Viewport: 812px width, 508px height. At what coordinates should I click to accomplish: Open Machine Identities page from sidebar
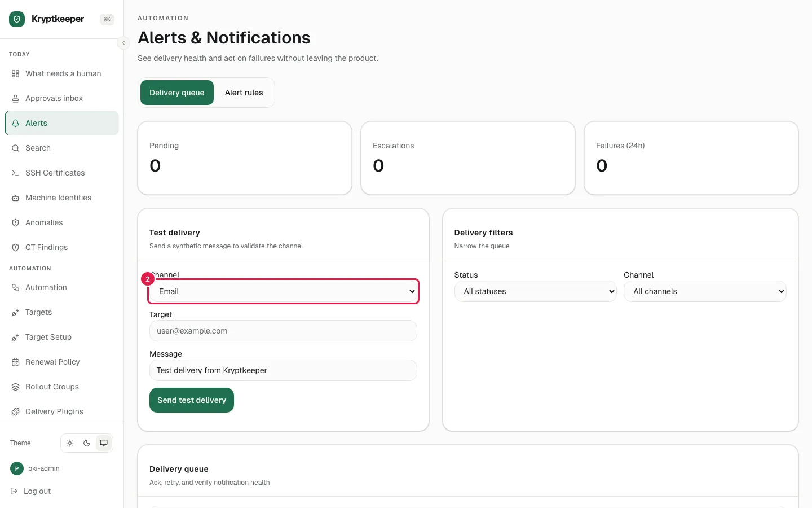pyautogui.click(x=62, y=198)
